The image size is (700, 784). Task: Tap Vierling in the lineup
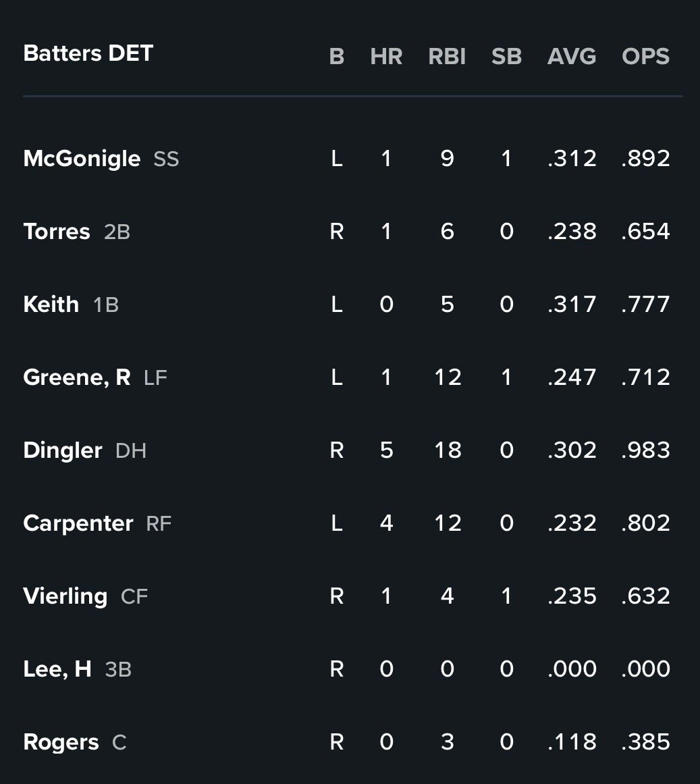coord(65,596)
